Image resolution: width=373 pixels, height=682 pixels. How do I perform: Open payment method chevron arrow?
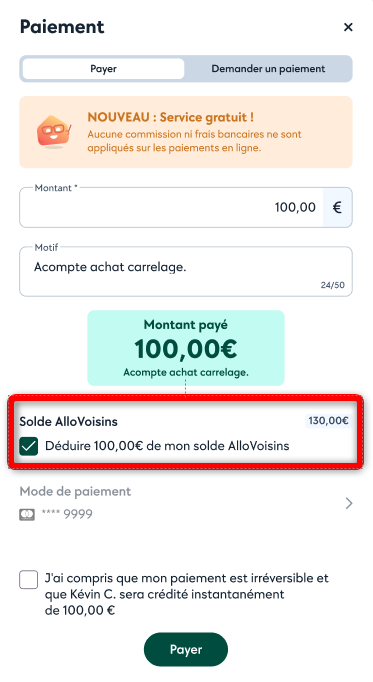click(x=349, y=503)
